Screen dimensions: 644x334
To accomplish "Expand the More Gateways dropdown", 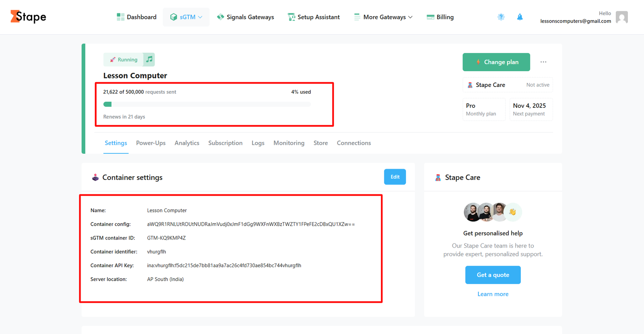I will (x=383, y=17).
